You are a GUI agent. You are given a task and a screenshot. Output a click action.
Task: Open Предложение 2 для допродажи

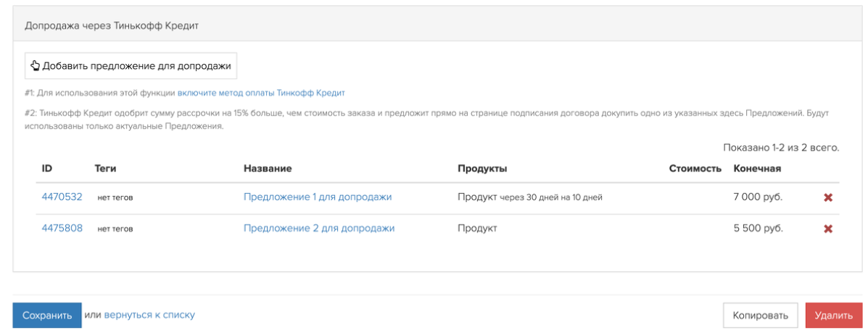point(319,228)
